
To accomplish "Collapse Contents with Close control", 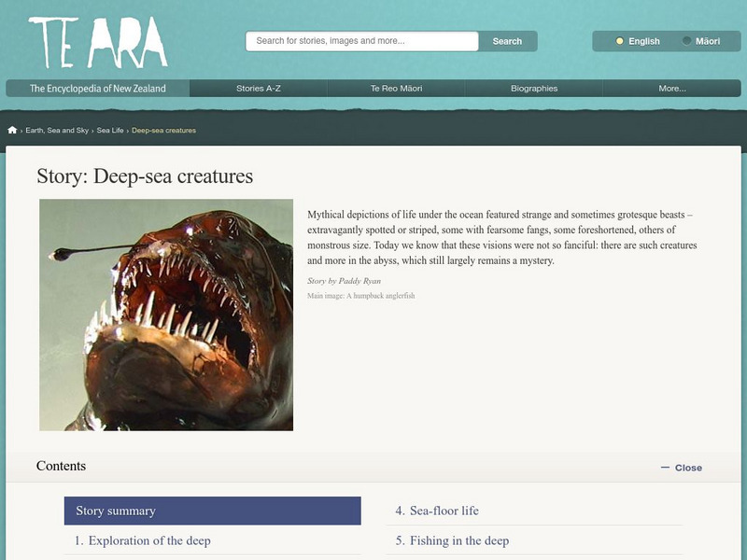I will (682, 468).
